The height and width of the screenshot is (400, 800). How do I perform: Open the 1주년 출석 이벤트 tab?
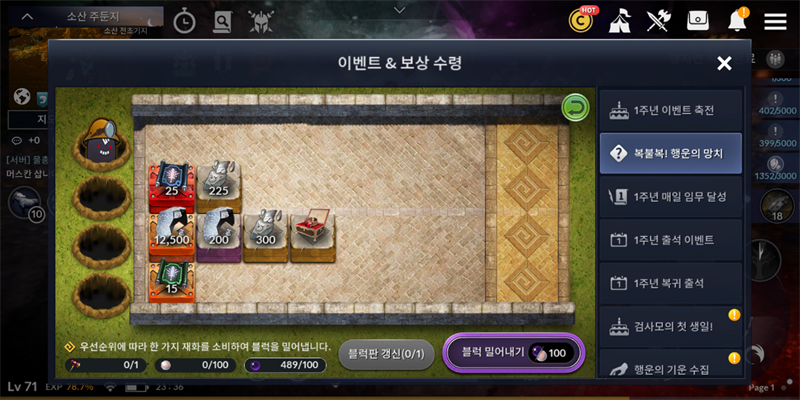click(671, 240)
